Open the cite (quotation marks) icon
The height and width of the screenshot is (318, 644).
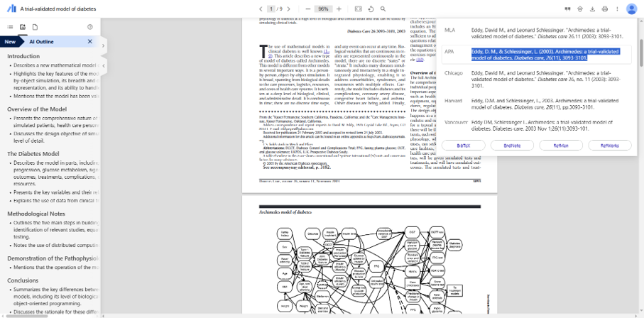[567, 9]
